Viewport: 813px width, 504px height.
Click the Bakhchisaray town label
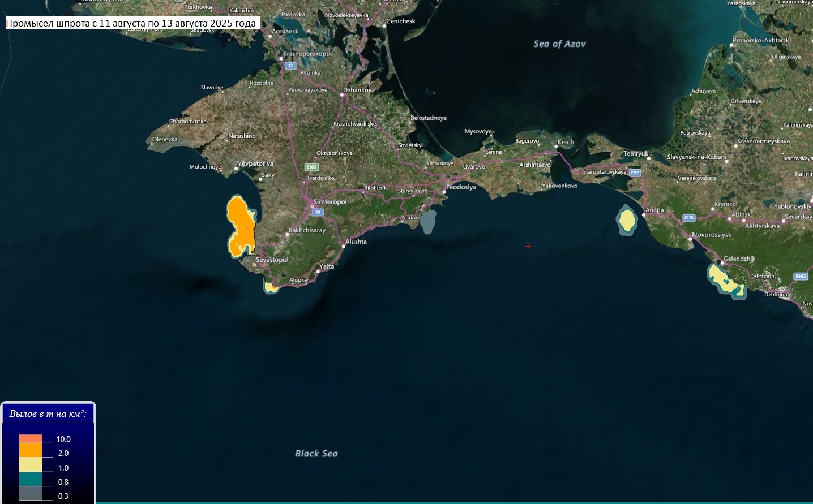(307, 230)
